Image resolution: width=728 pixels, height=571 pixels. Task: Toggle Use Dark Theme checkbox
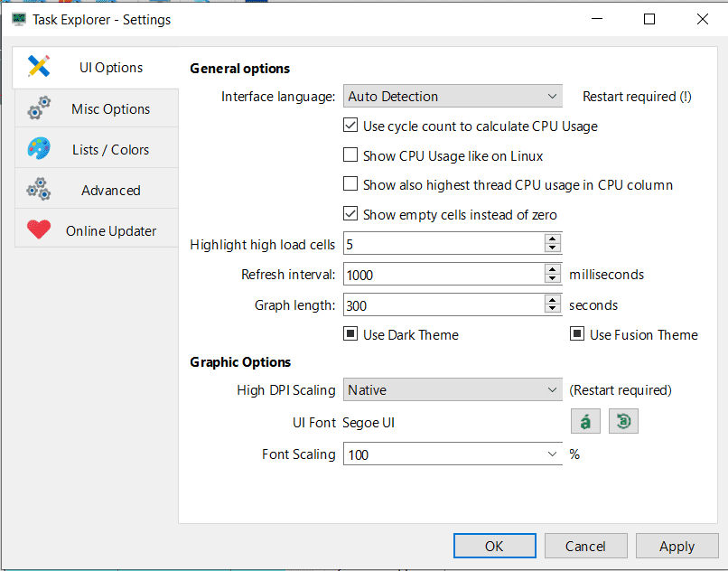[351, 334]
